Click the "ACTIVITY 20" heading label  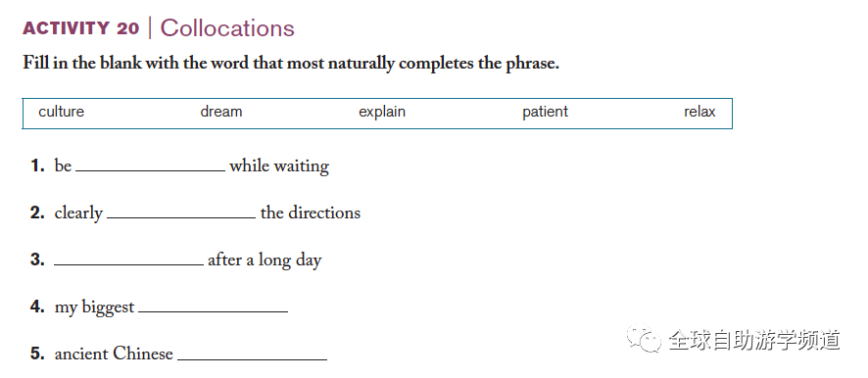pos(80,28)
